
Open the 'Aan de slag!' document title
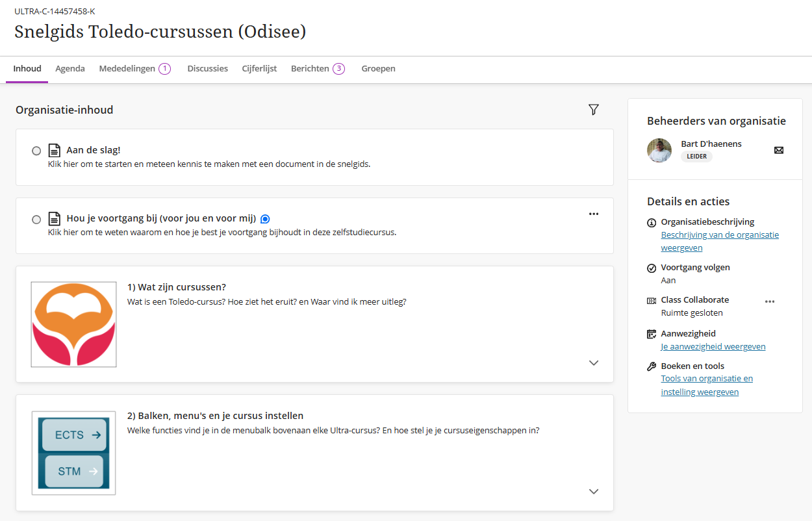point(94,150)
